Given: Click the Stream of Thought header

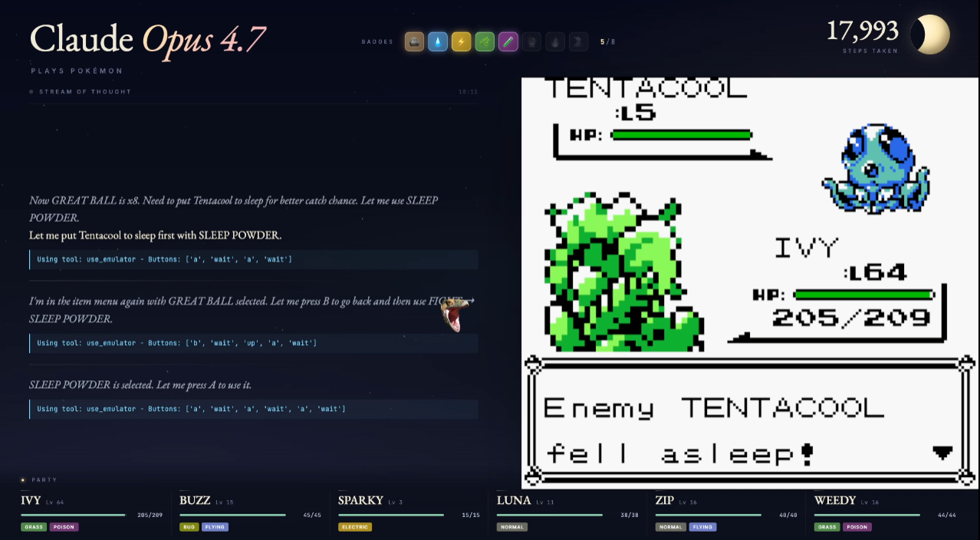Looking at the screenshot, I should tap(85, 91).
